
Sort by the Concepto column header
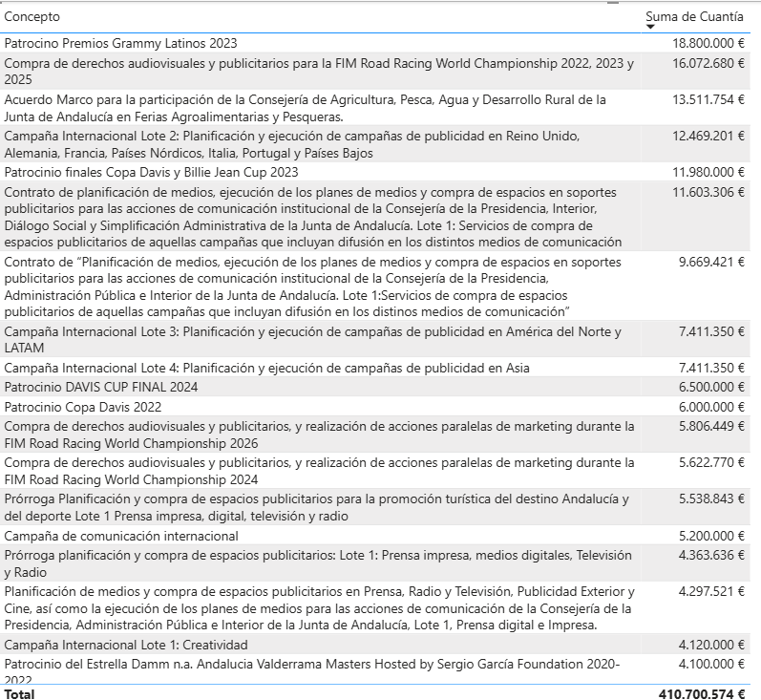[x=32, y=17]
